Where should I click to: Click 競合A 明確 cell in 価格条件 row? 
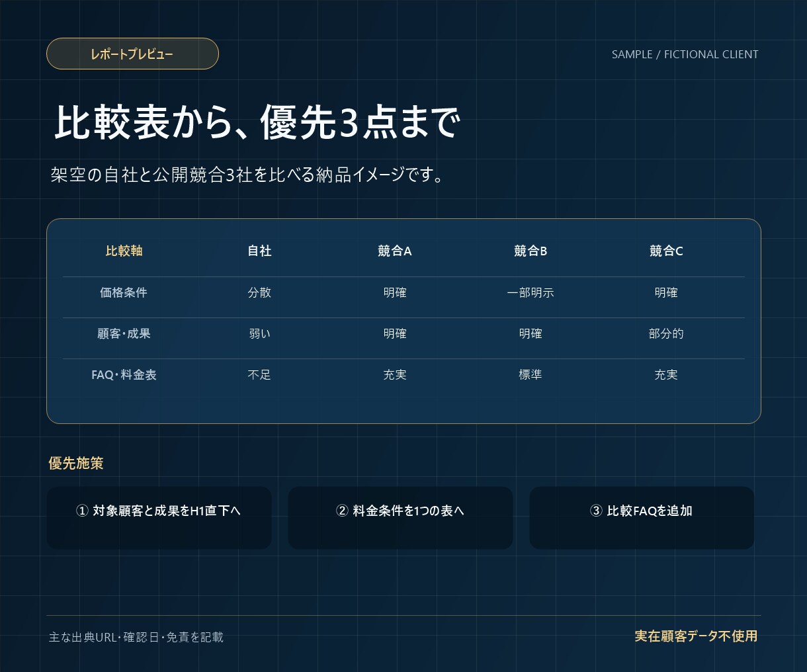(395, 292)
